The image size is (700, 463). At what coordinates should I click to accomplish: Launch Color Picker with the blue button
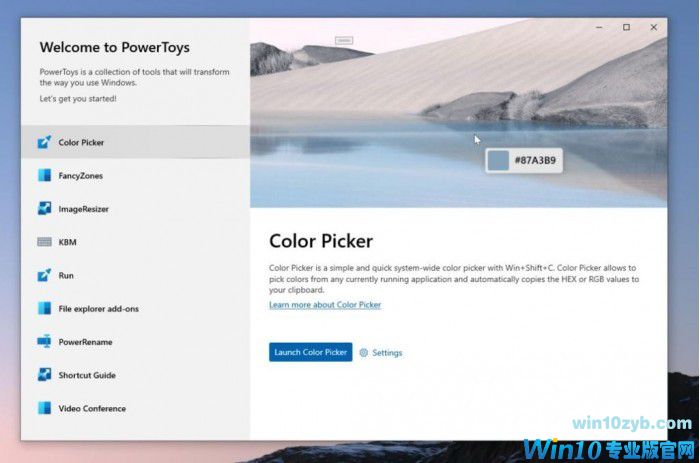coord(310,352)
